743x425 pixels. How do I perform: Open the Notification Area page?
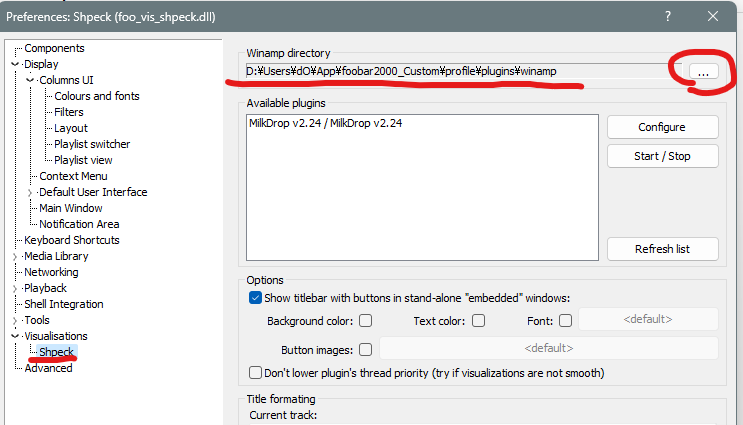79,224
